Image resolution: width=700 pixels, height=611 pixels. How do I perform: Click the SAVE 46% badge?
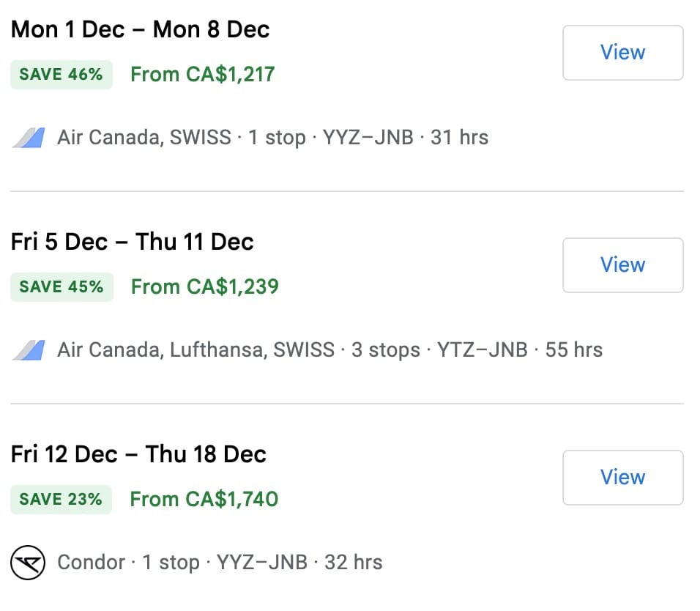click(62, 75)
